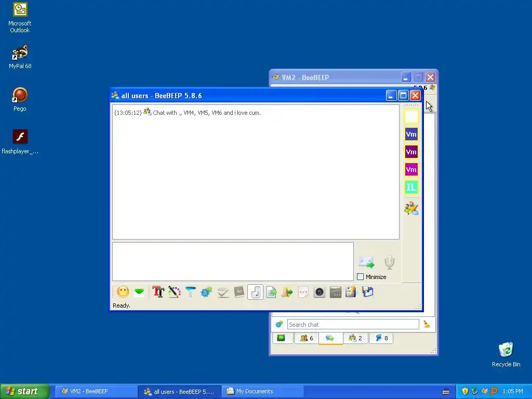This screenshot has height=399, width=532.
Task: Click the Aa dictionary book icon
Action: tap(239, 292)
